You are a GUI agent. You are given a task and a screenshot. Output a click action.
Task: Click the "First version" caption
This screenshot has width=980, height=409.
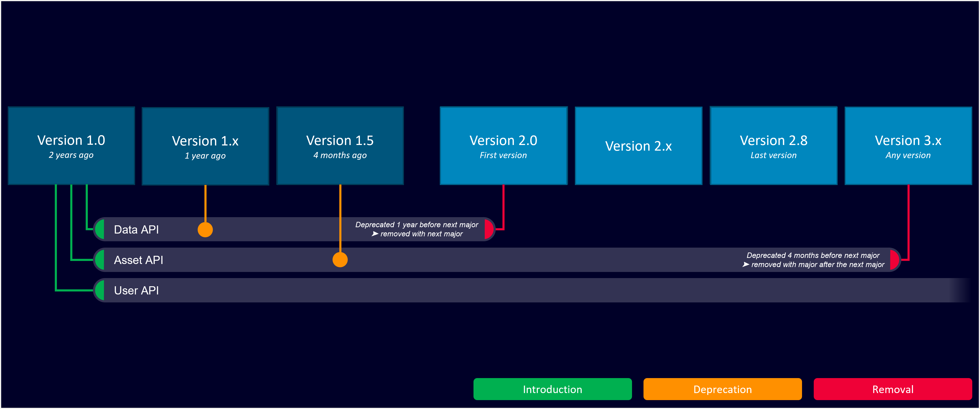coord(503,155)
